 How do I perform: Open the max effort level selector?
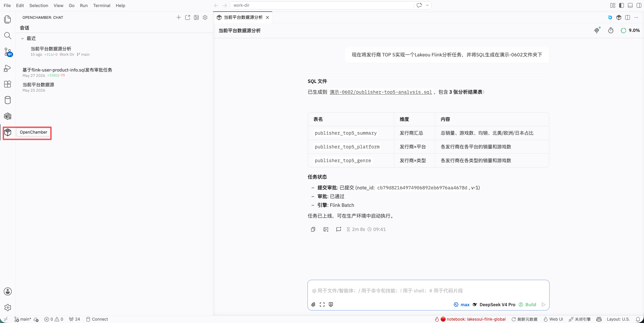click(462, 305)
